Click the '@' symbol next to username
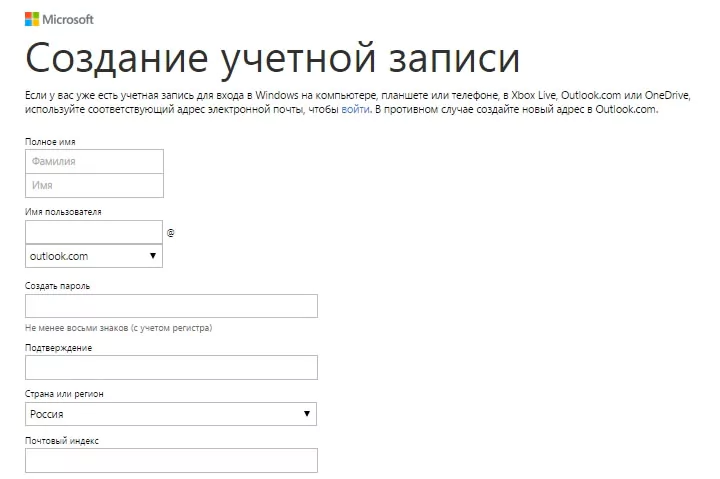The image size is (720, 479). pos(170,233)
